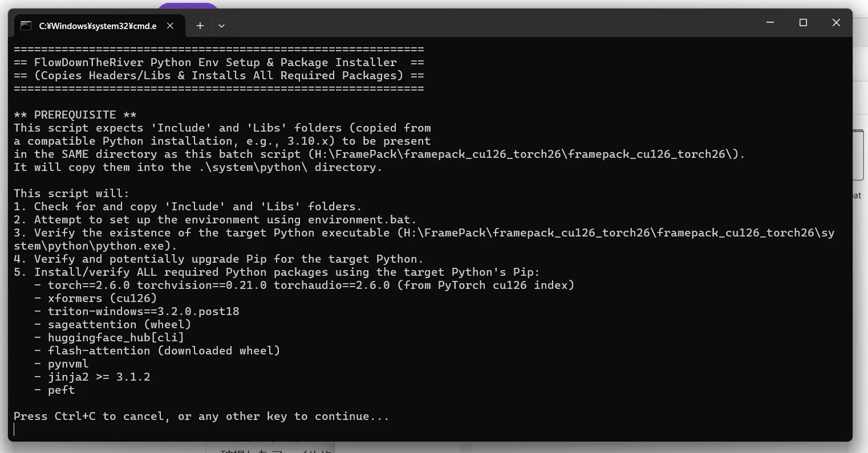This screenshot has height=453, width=868.
Task: Minimize the terminal window
Action: [770, 23]
